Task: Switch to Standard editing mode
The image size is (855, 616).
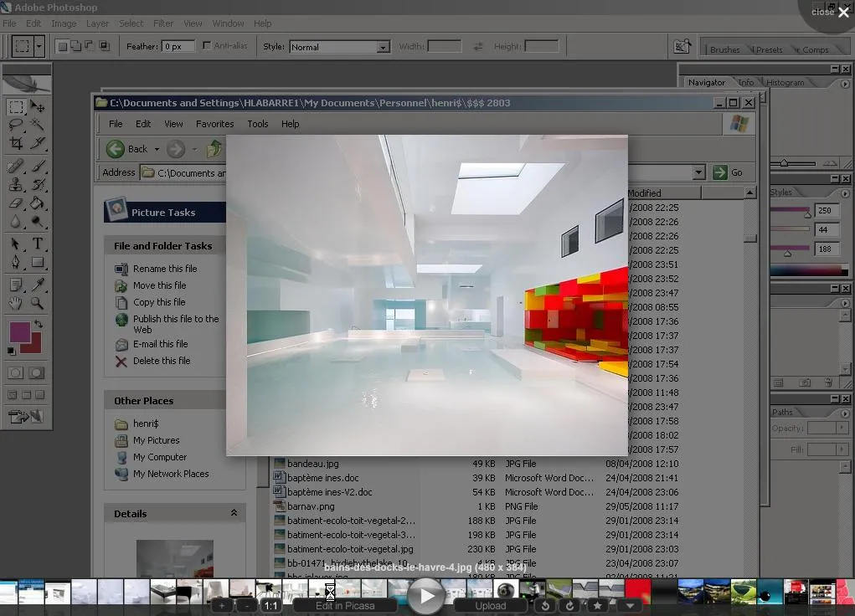Action: pyautogui.click(x=16, y=373)
